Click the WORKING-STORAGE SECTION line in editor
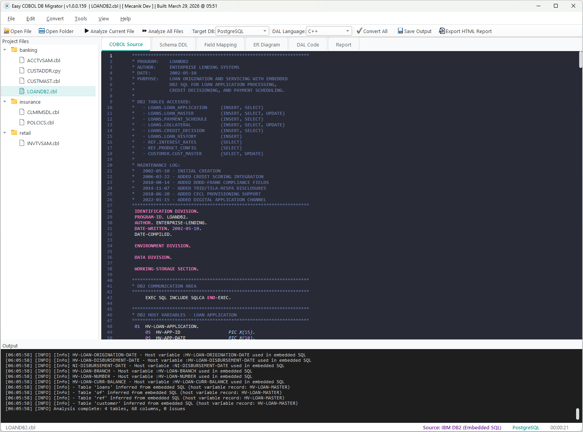The width and height of the screenshot is (583, 432). (167, 269)
